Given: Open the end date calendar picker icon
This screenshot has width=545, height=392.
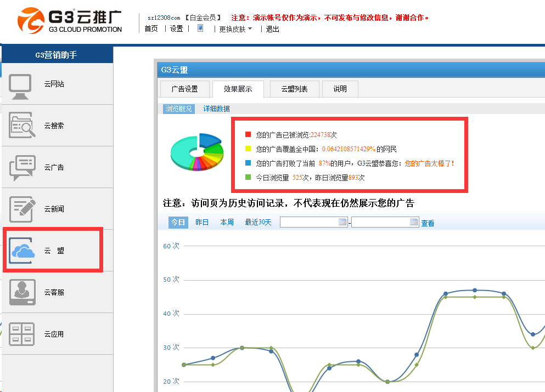Looking at the screenshot, I should pyautogui.click(x=414, y=222).
